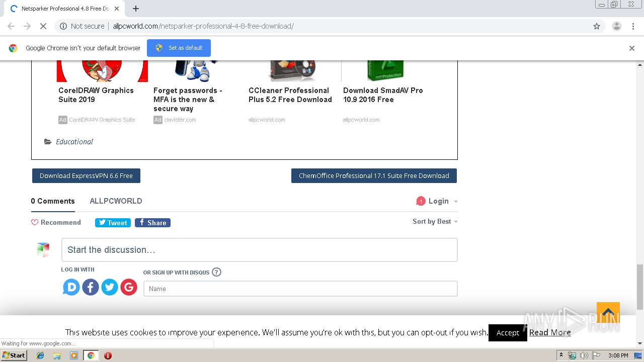Image resolution: width=644 pixels, height=362 pixels.
Task: Log in with the Disqus D icon
Action: click(71, 287)
